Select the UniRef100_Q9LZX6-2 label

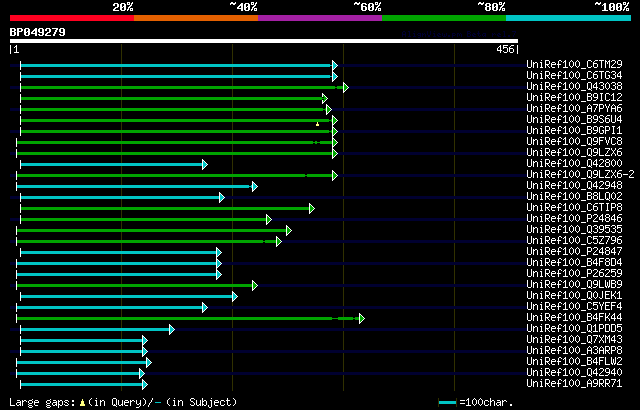tap(580, 174)
